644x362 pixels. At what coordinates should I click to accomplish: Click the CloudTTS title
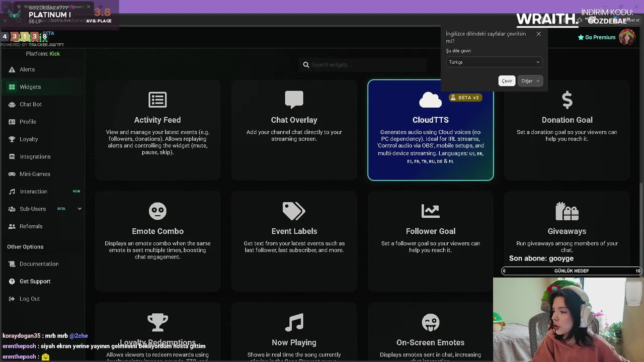coord(431,120)
